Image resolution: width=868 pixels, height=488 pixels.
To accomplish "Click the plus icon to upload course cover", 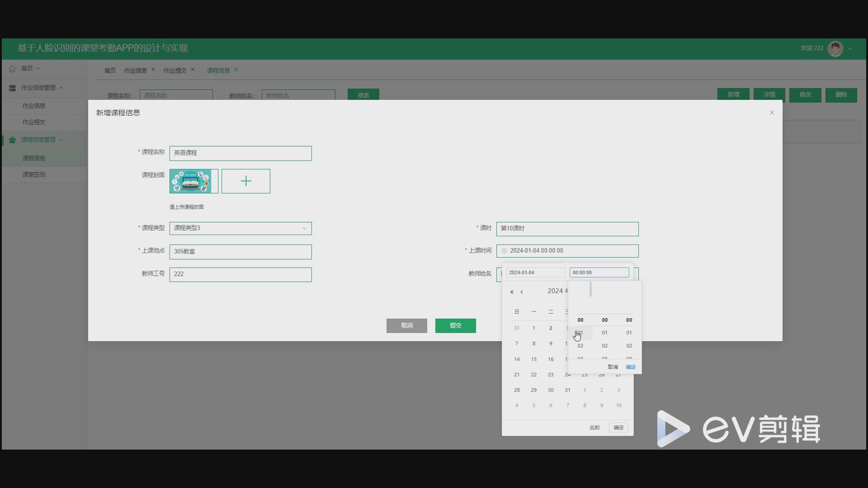I will pos(245,181).
